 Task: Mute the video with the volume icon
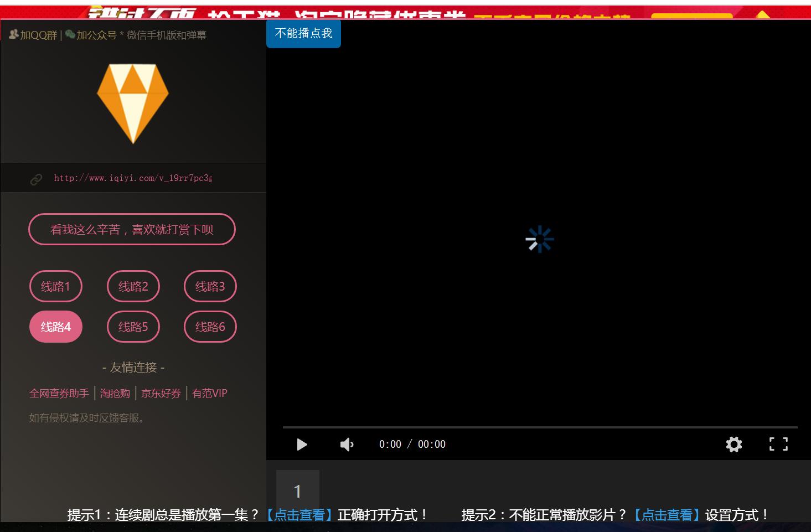click(347, 443)
